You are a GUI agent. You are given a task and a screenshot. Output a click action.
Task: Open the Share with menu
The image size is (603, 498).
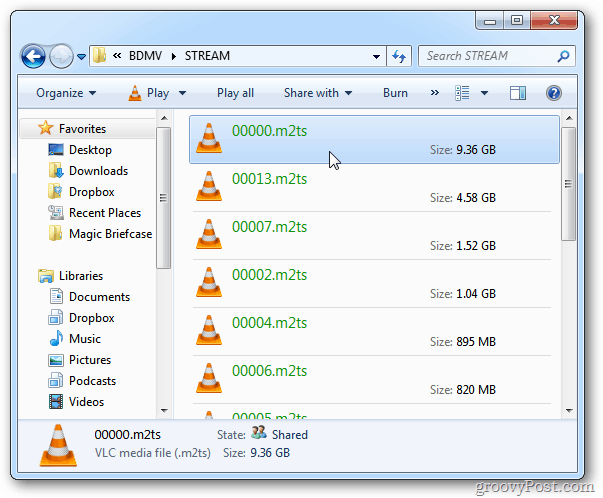point(318,93)
